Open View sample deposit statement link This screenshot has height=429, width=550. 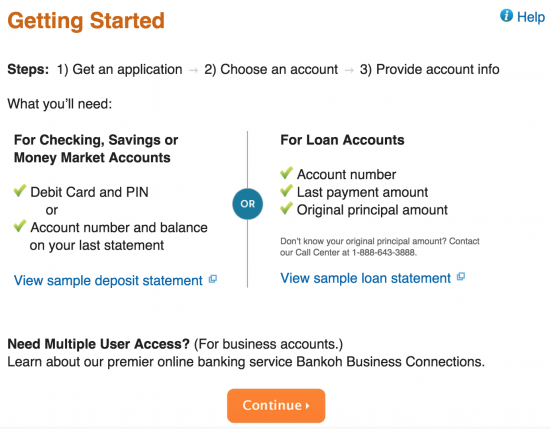(x=108, y=281)
